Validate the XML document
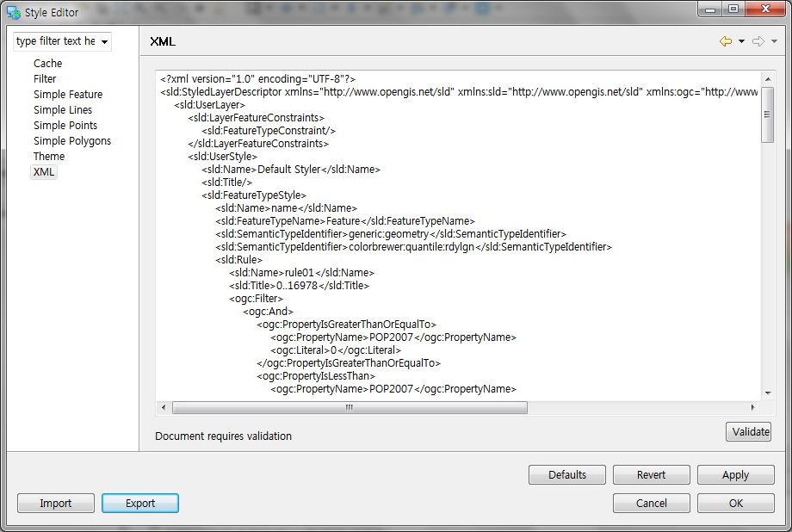 (x=748, y=431)
